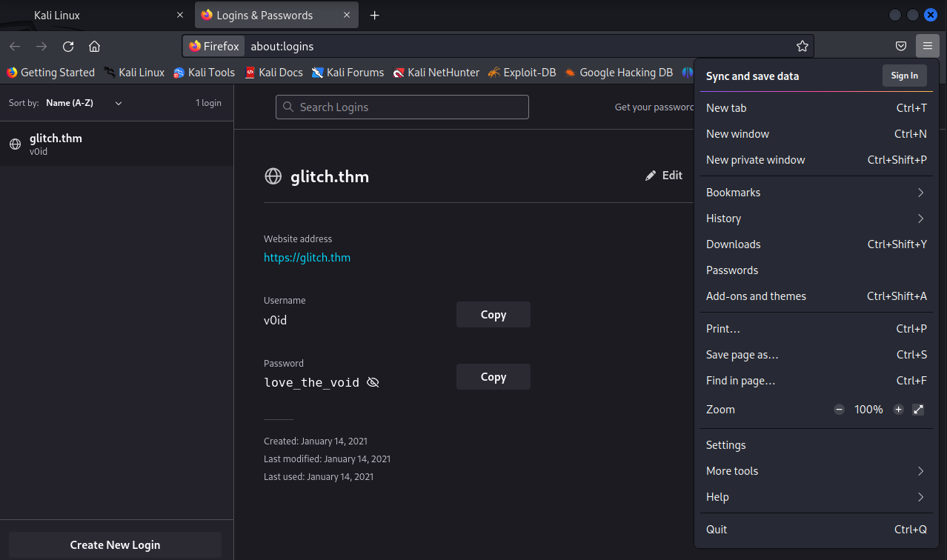The image size is (947, 560).
Task: Open Settings from the menu
Action: tap(817, 445)
